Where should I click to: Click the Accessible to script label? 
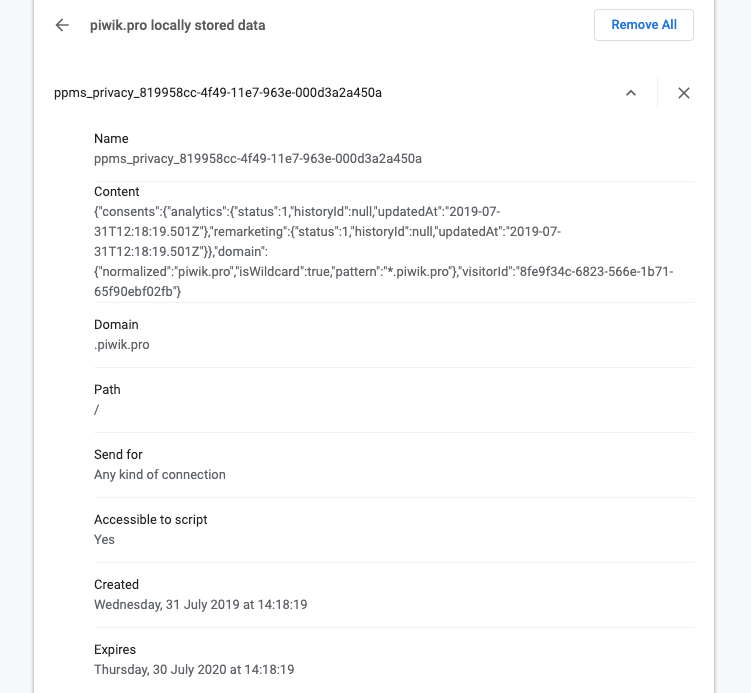point(150,520)
